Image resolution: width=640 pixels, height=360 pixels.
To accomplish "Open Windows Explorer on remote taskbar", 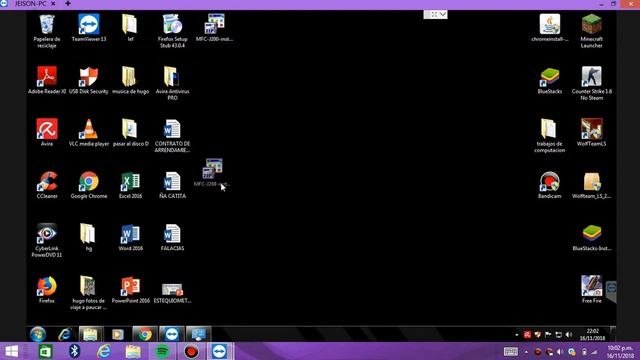I will [x=90, y=334].
